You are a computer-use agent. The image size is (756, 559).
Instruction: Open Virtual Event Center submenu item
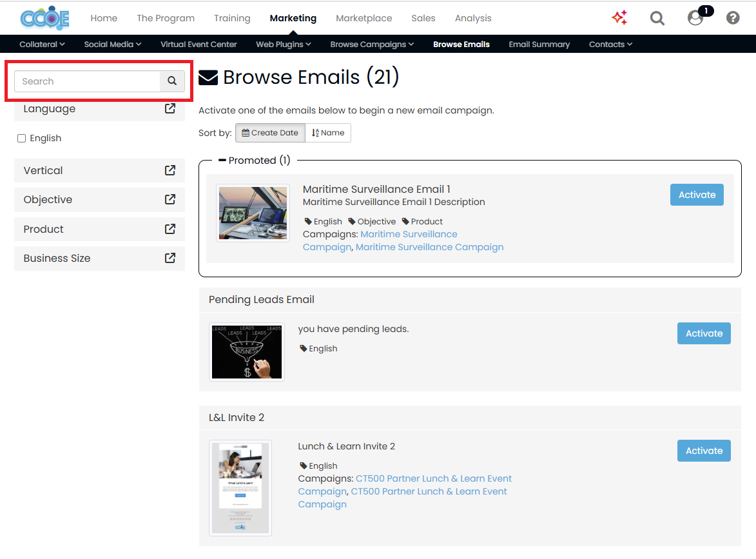199,44
